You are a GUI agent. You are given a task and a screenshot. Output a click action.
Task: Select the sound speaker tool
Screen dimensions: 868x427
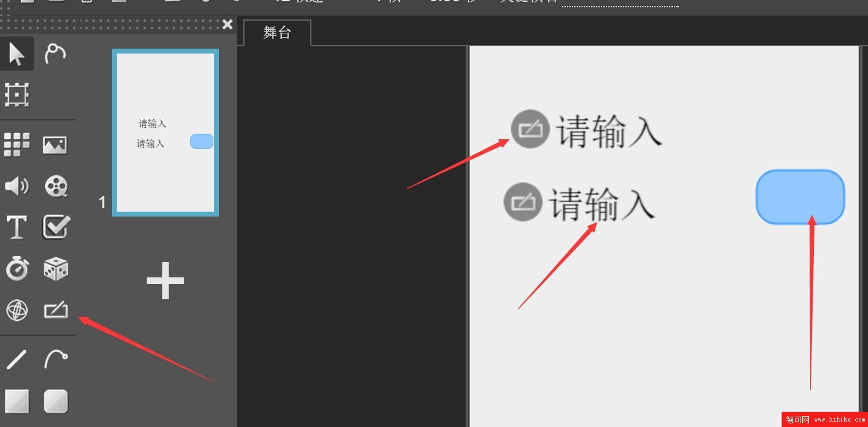click(x=16, y=186)
